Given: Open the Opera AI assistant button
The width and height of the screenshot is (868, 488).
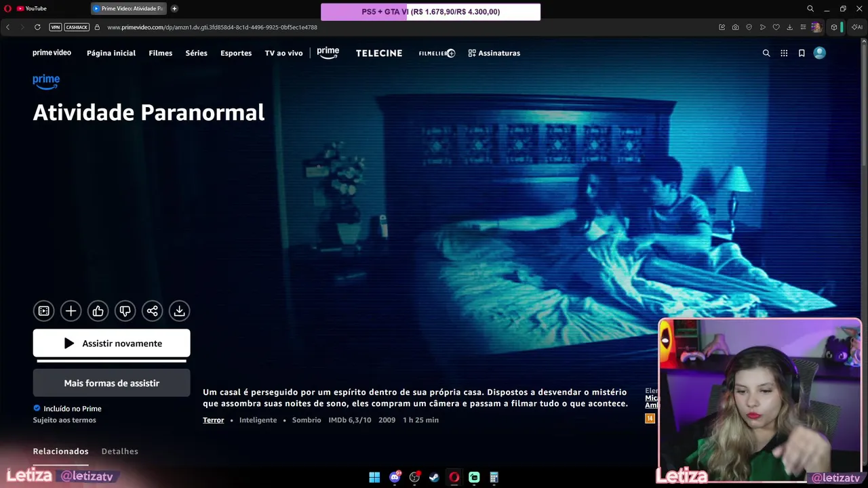Looking at the screenshot, I should (856, 27).
